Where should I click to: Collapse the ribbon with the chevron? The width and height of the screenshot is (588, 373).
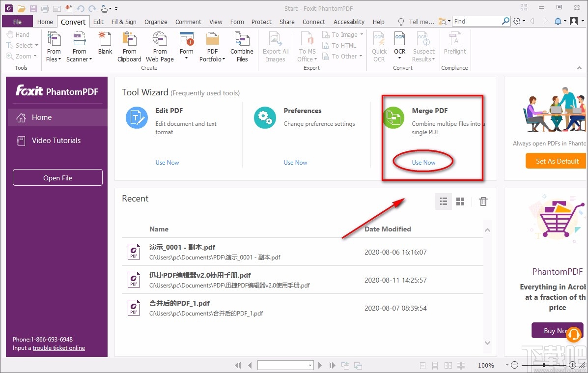579,68
